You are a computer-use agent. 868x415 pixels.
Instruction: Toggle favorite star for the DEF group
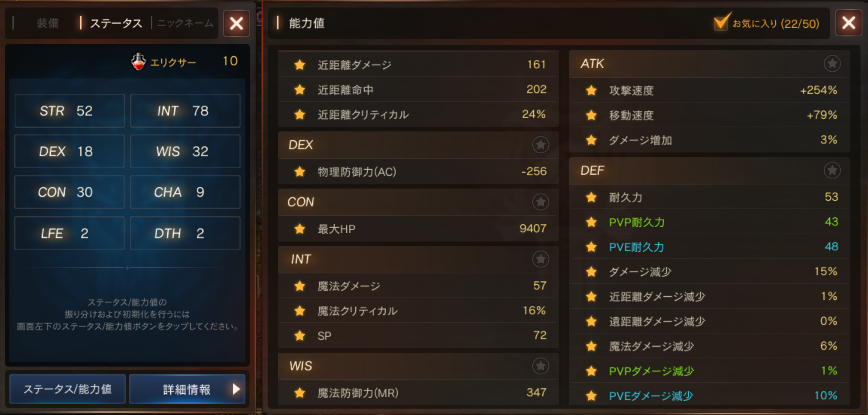832,171
